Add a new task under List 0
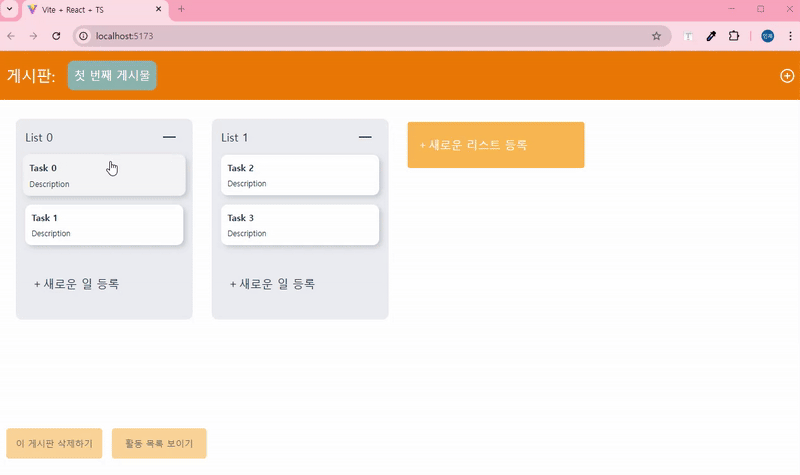Image resolution: width=800 pixels, height=475 pixels. [77, 284]
